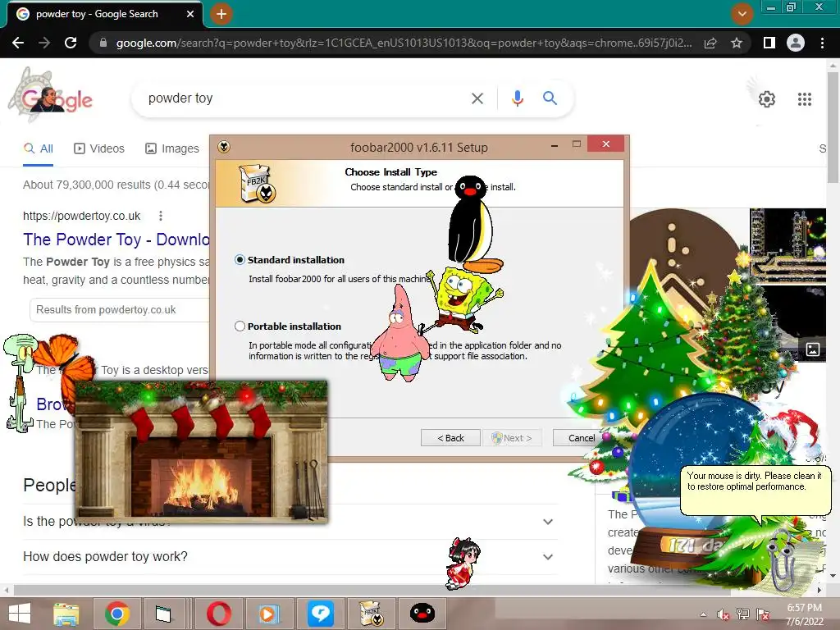Click the muted volume tray icon

723,614
